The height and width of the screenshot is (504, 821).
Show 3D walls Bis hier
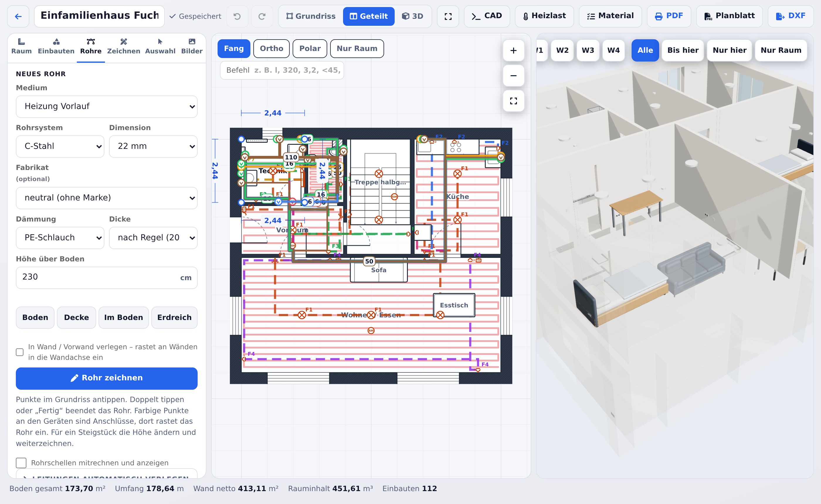click(683, 50)
